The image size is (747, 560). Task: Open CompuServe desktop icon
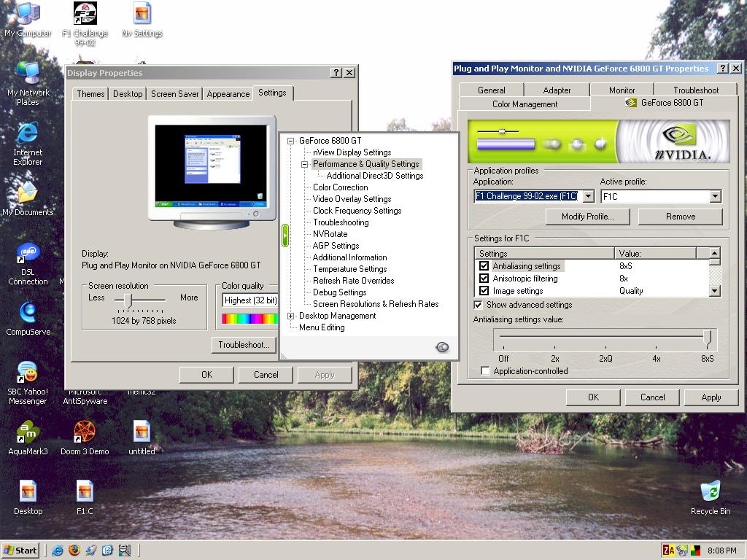28,313
